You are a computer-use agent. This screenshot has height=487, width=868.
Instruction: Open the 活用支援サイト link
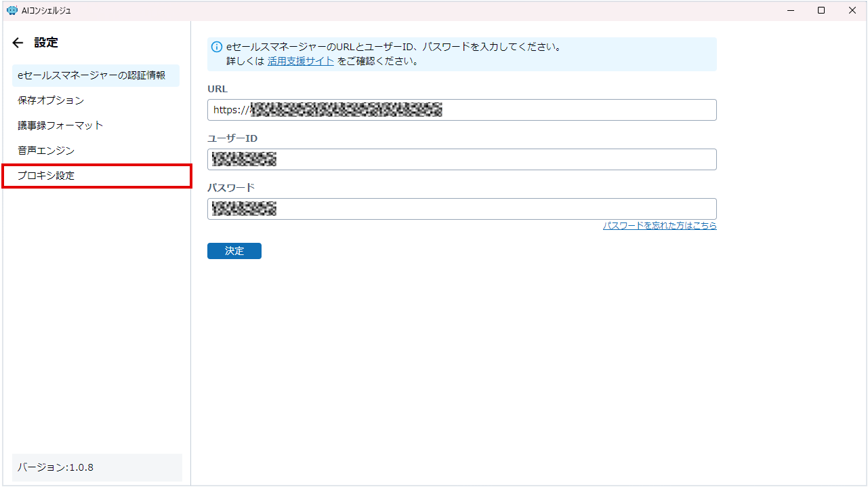pyautogui.click(x=300, y=61)
